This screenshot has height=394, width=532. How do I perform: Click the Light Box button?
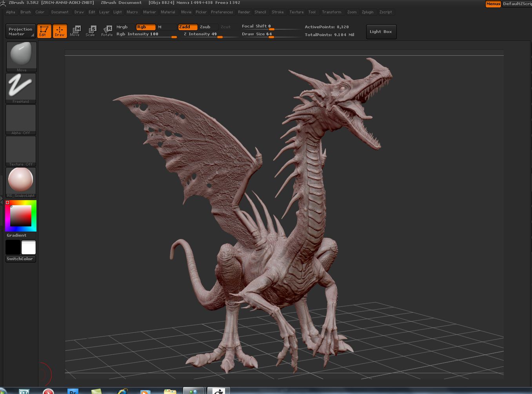[x=381, y=32]
